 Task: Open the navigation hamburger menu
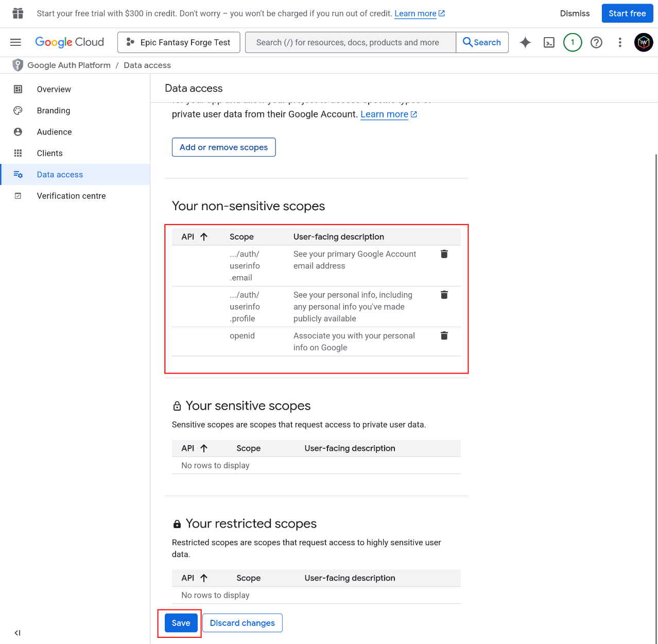click(x=15, y=42)
